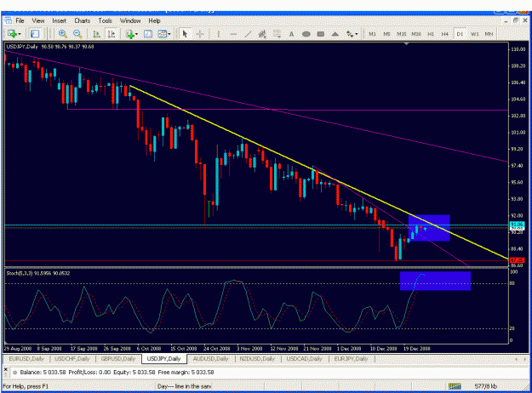This screenshot has width=532, height=393.
Task: Switch to the MN timeframe
Action: coord(489,34)
